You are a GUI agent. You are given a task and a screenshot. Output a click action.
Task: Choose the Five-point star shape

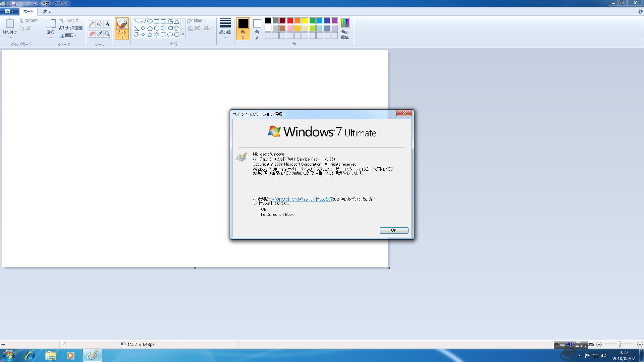click(x=150, y=35)
